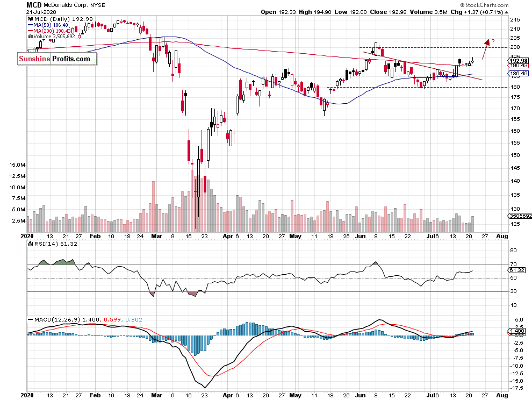Select the MACD(12,26,9) panel label

(57, 319)
